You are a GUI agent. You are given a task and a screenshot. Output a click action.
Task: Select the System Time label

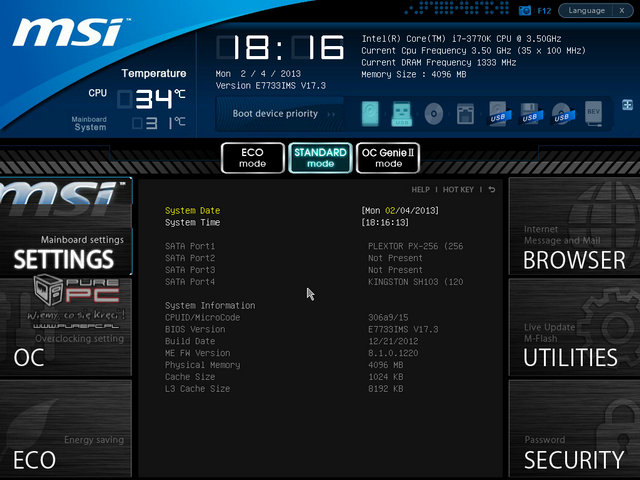(x=193, y=222)
